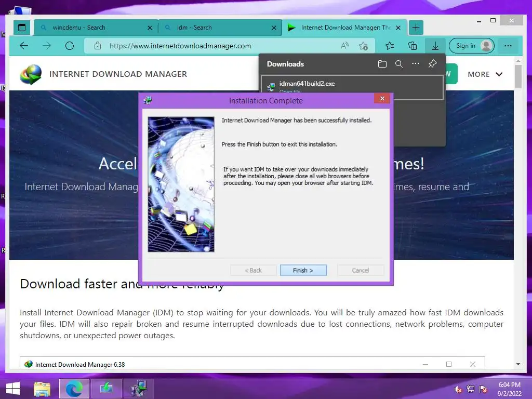Click the Sign in button
The height and width of the screenshot is (399, 532).
(472, 46)
